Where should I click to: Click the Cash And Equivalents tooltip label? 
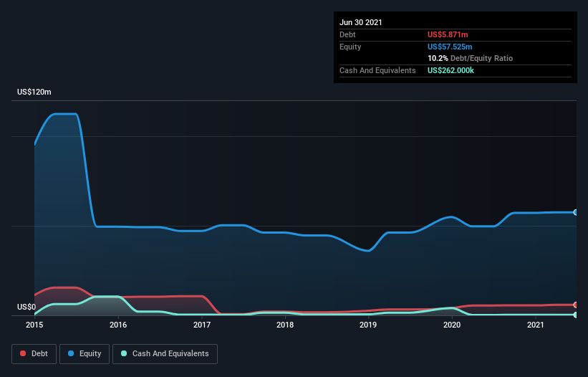coord(377,70)
